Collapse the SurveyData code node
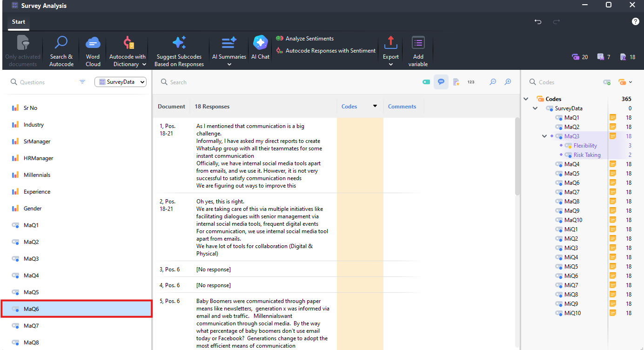 click(535, 108)
